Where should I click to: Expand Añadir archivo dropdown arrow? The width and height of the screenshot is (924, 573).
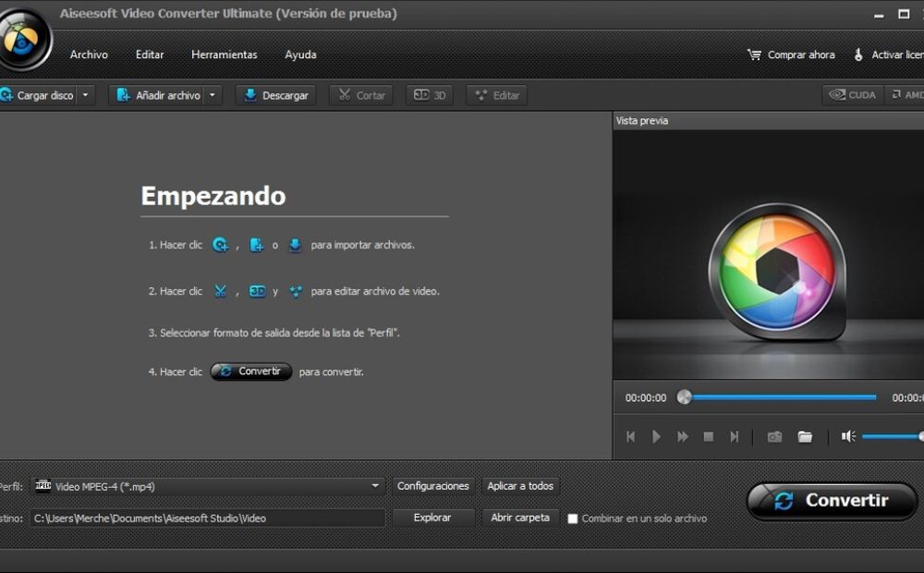[x=213, y=95]
